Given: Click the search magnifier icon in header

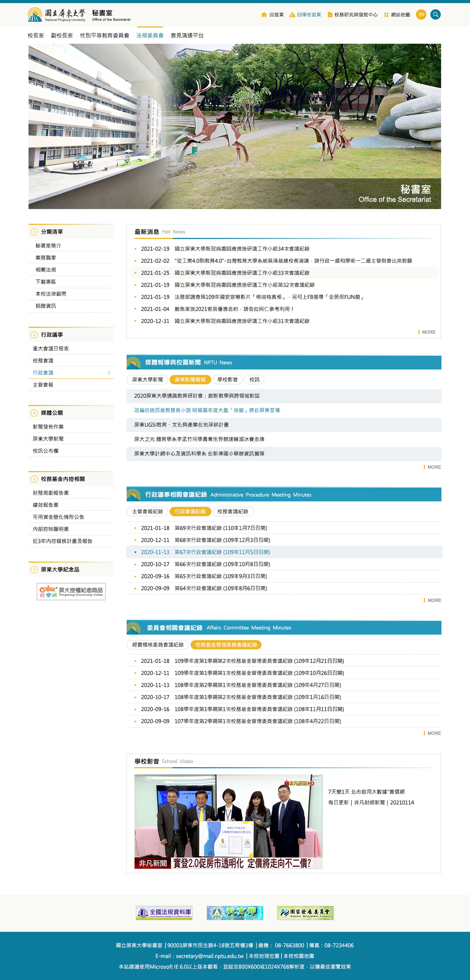Looking at the screenshot, I should click(435, 14).
